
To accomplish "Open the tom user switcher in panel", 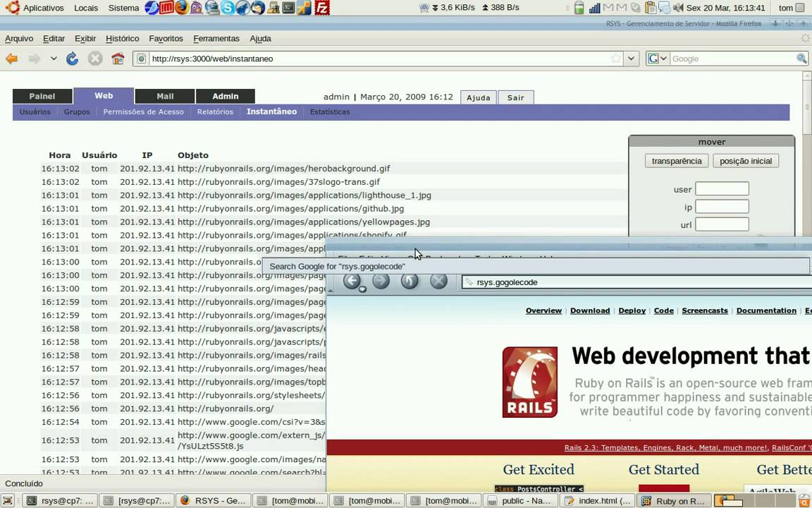I will 792,8.
